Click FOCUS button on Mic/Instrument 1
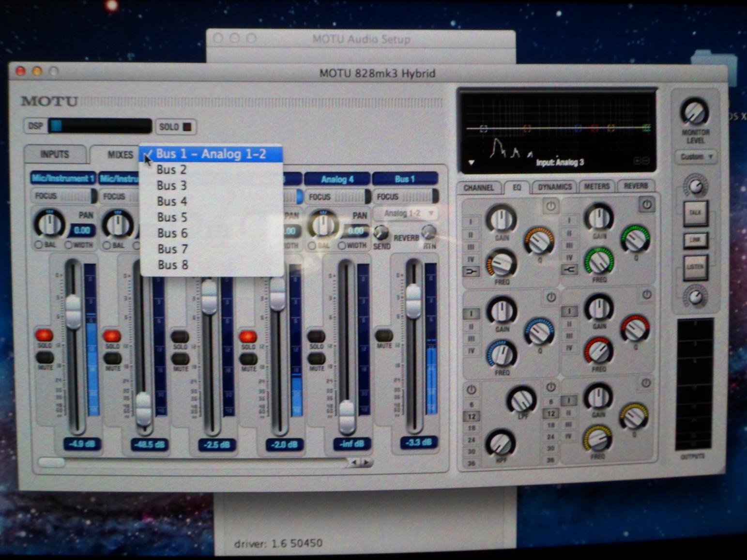 63,196
